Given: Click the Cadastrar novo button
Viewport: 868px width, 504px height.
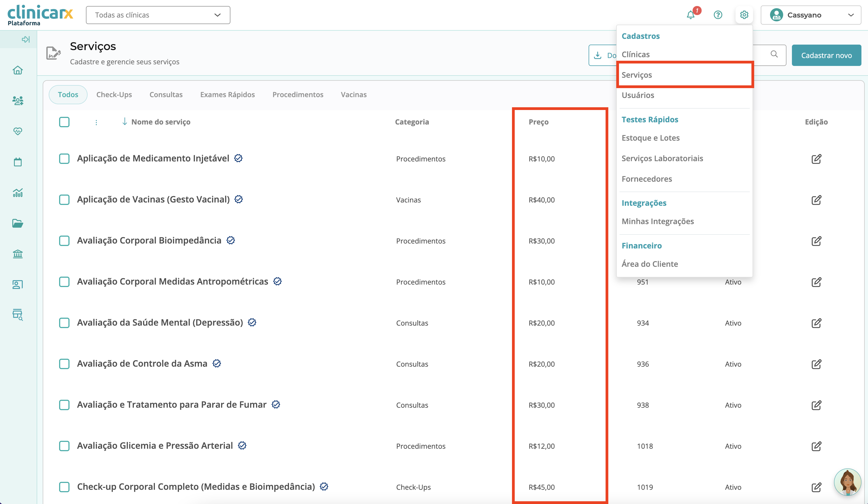Looking at the screenshot, I should [x=826, y=56].
